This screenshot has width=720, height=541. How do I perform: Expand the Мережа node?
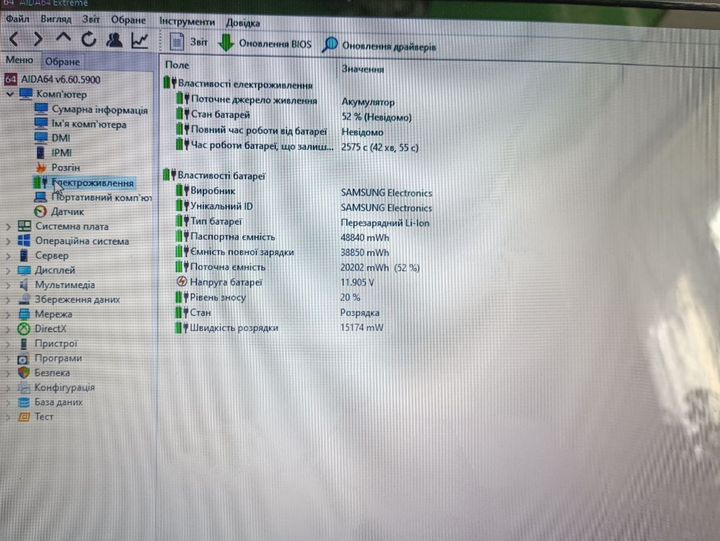point(8,315)
